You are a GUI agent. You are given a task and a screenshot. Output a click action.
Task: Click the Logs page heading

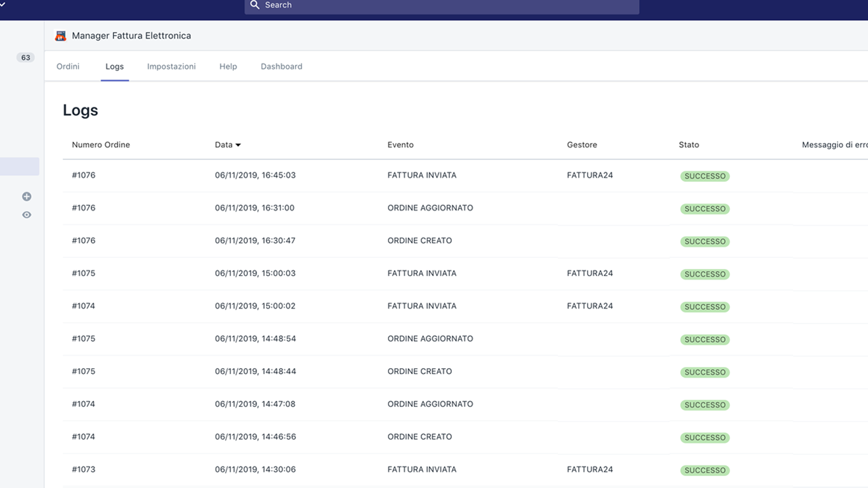80,110
